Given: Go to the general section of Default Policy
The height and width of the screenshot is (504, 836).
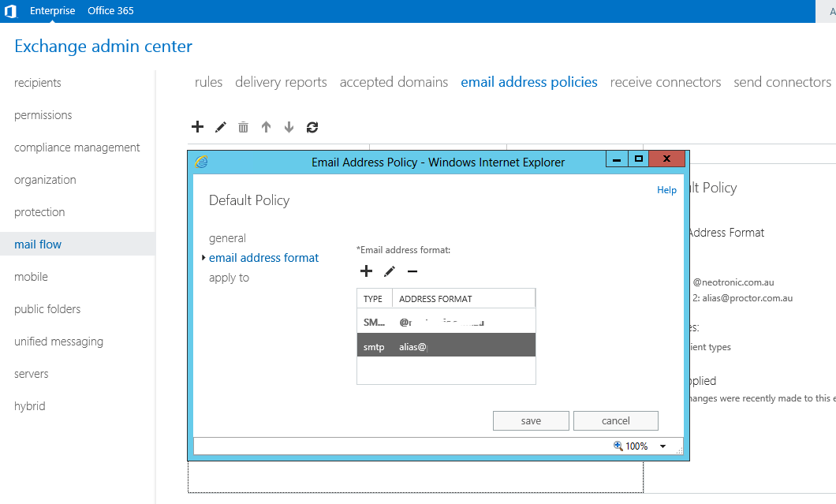Looking at the screenshot, I should [227, 237].
